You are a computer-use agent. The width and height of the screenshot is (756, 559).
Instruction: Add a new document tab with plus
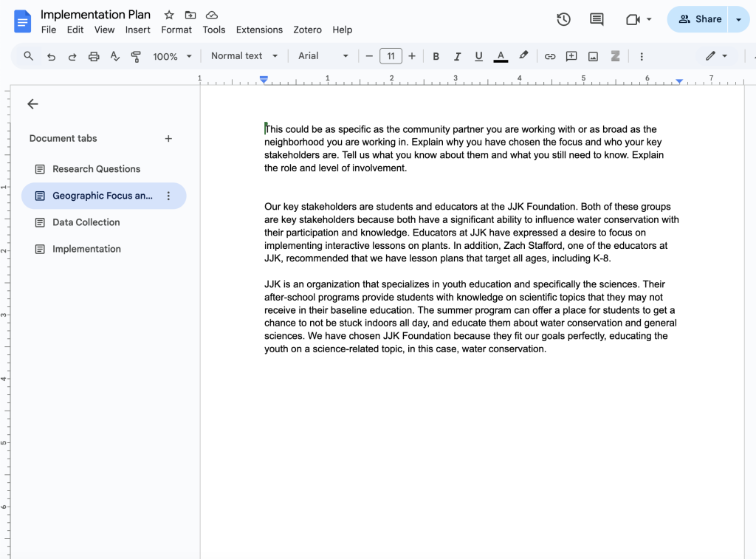[168, 139]
